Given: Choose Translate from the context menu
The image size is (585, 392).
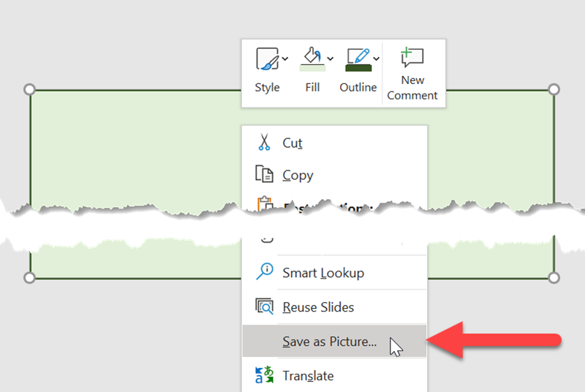Looking at the screenshot, I should point(334,376).
